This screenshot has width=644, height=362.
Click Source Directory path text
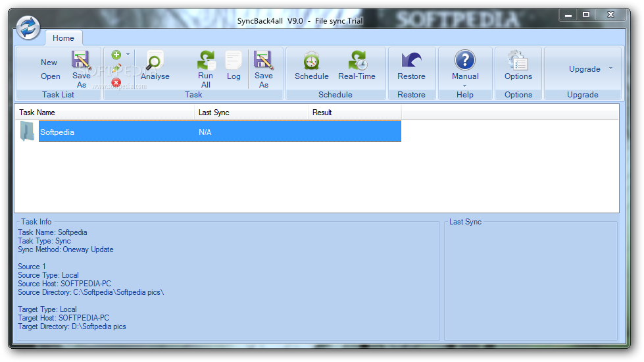pyautogui.click(x=91, y=292)
